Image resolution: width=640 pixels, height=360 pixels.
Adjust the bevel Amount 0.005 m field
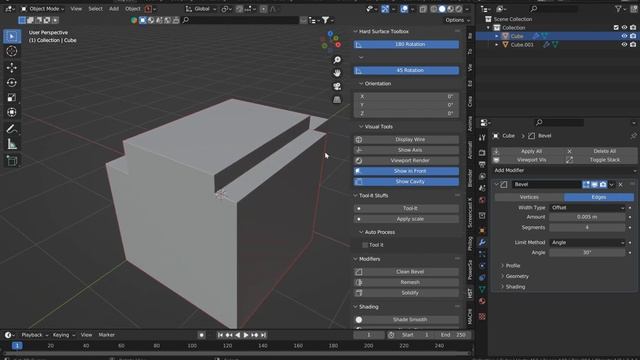587,217
